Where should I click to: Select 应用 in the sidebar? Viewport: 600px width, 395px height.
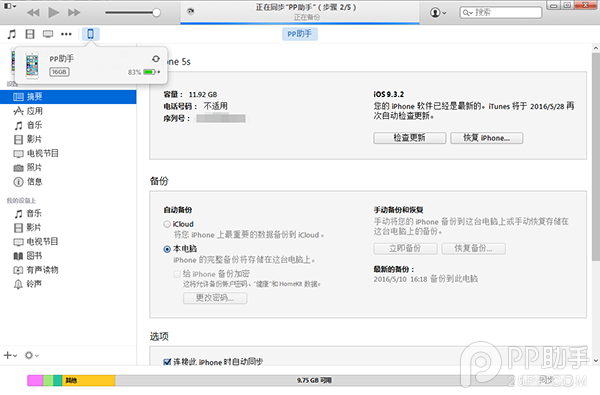[68, 111]
